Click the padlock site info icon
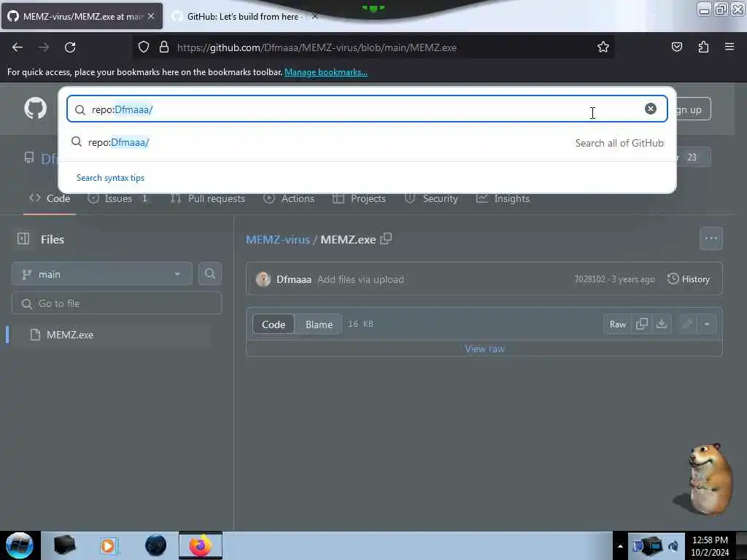Image resolution: width=747 pixels, height=560 pixels. (164, 47)
